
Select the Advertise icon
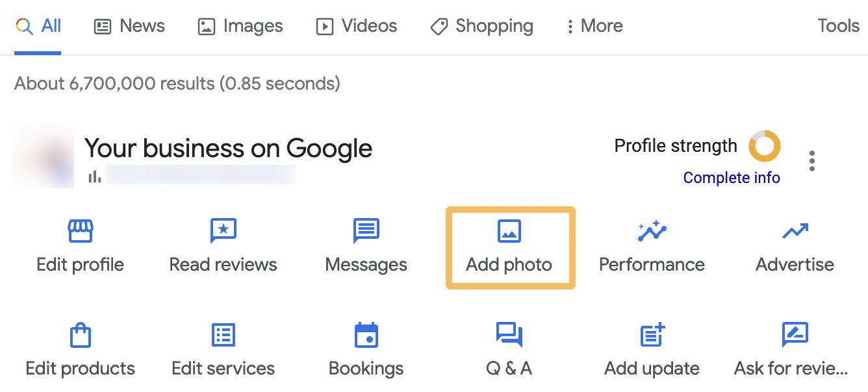click(x=795, y=230)
